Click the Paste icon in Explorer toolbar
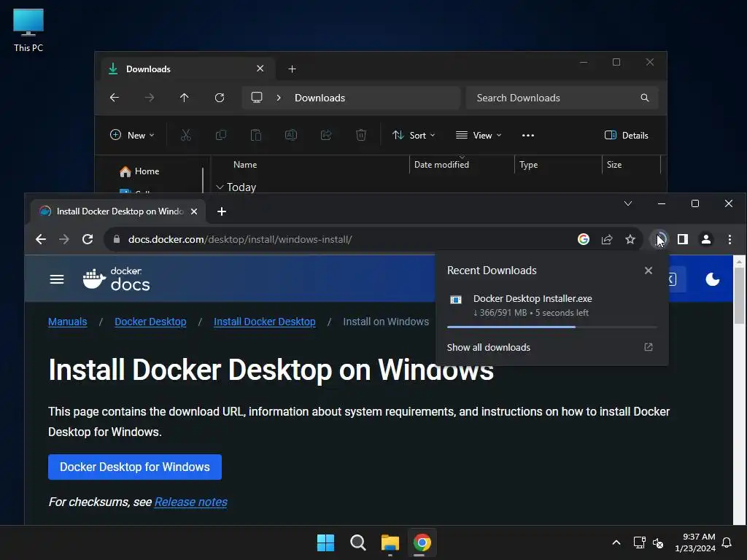 (256, 135)
